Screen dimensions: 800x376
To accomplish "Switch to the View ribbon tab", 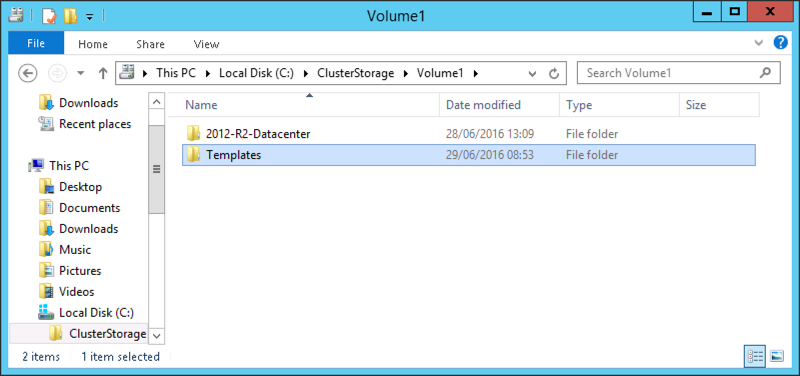I will (207, 44).
